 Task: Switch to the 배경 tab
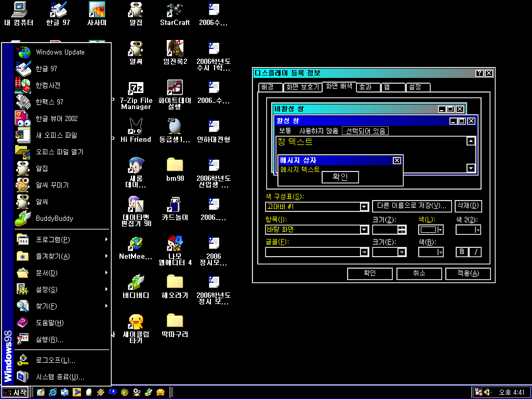pyautogui.click(x=270, y=87)
